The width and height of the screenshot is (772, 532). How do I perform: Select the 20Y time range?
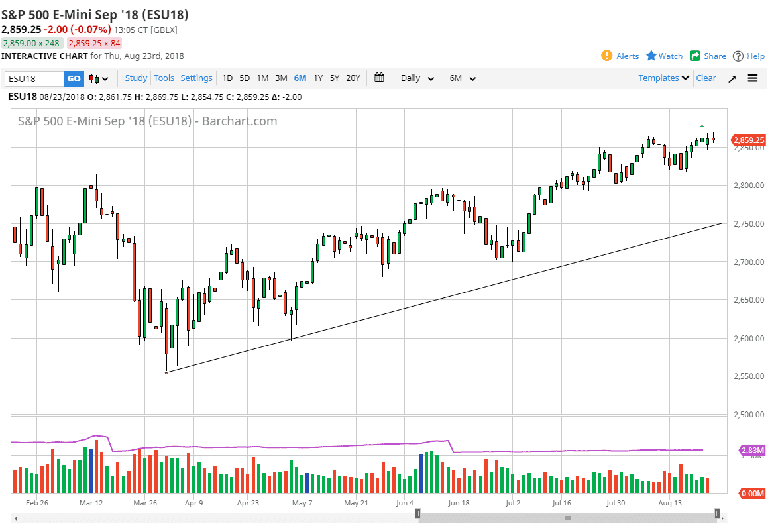(353, 78)
